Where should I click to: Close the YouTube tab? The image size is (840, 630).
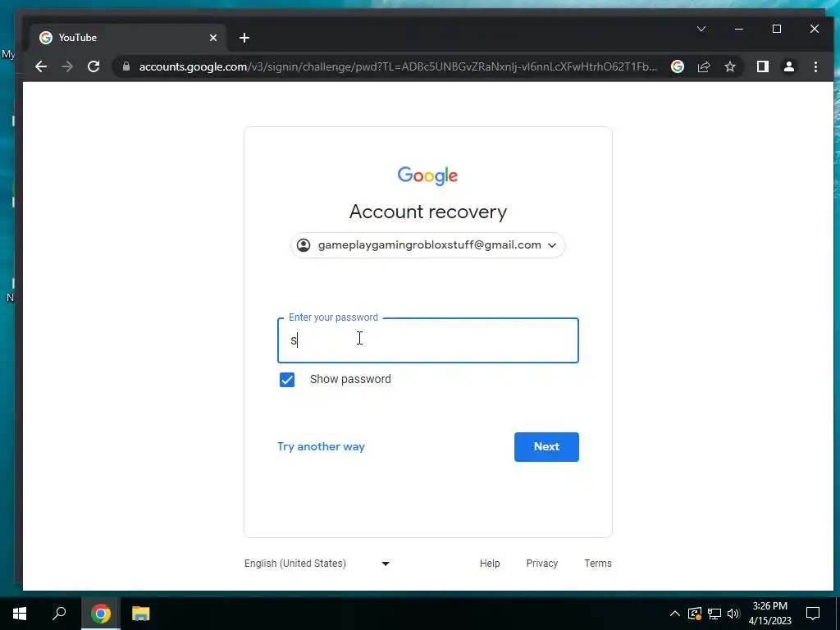tap(213, 38)
